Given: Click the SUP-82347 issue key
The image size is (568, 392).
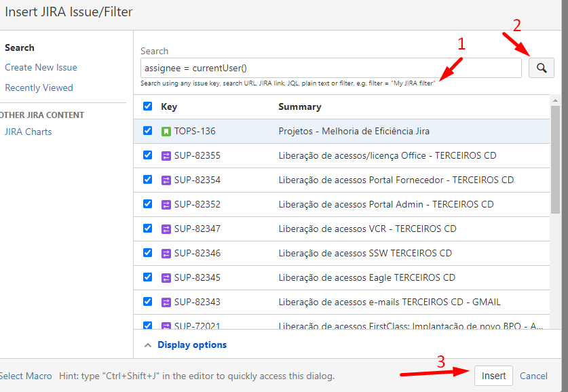Looking at the screenshot, I should [197, 229].
